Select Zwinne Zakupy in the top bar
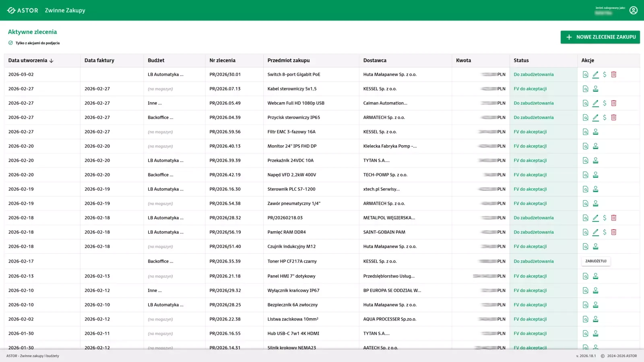This screenshot has height=362, width=644. coord(65,10)
